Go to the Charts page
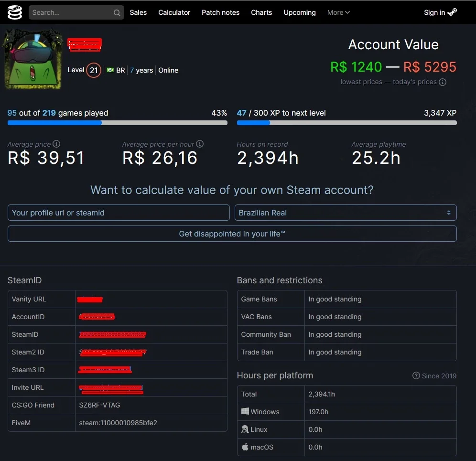476x461 pixels. pos(261,12)
